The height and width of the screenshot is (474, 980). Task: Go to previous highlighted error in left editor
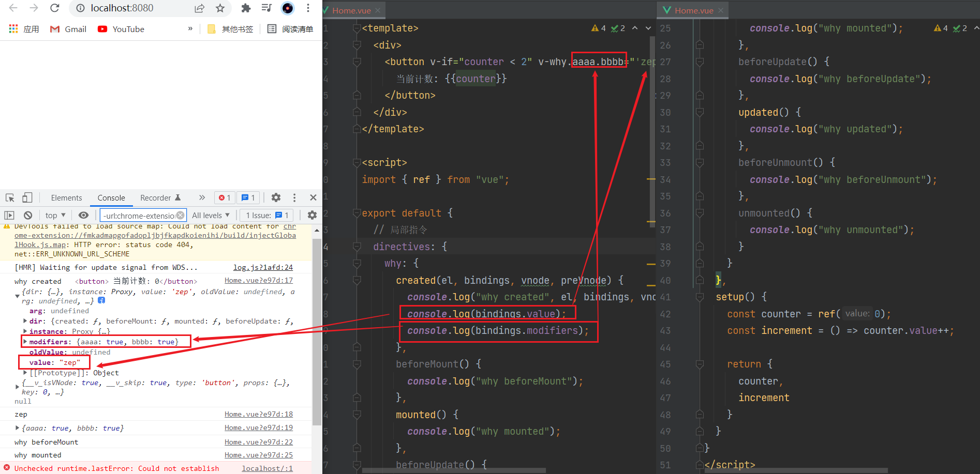coord(635,28)
